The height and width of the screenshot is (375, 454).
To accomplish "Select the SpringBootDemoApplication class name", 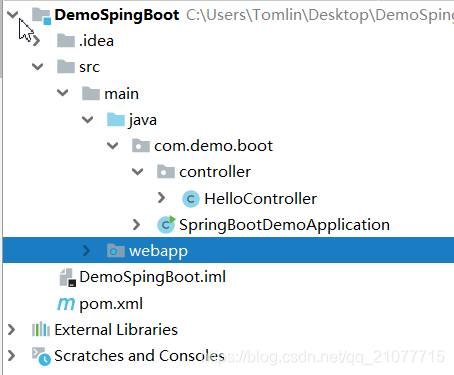I will 284,225.
